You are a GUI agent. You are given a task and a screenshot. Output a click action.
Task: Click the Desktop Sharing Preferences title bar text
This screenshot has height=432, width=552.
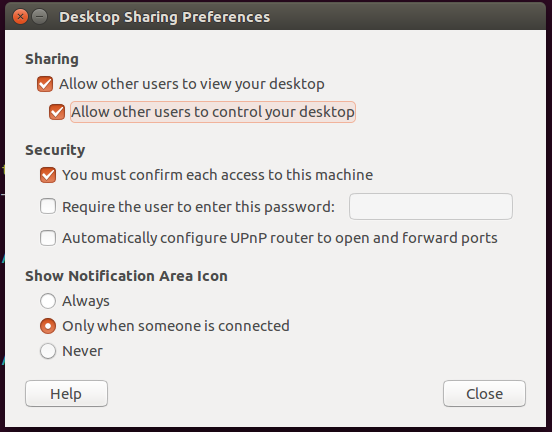(x=164, y=17)
